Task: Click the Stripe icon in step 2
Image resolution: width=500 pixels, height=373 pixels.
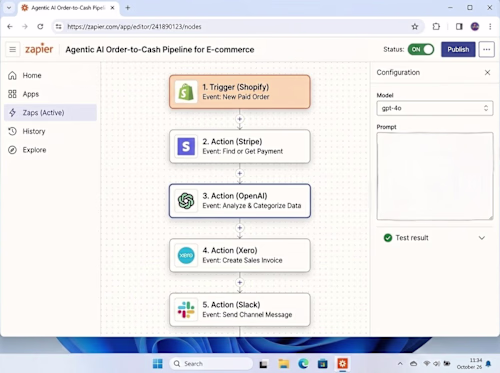Action: coord(186,146)
